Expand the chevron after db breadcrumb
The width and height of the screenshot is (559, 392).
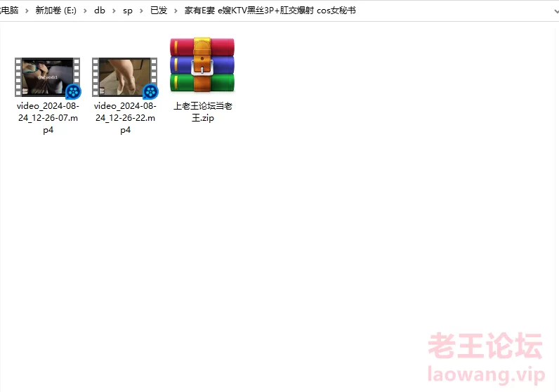[x=114, y=11]
